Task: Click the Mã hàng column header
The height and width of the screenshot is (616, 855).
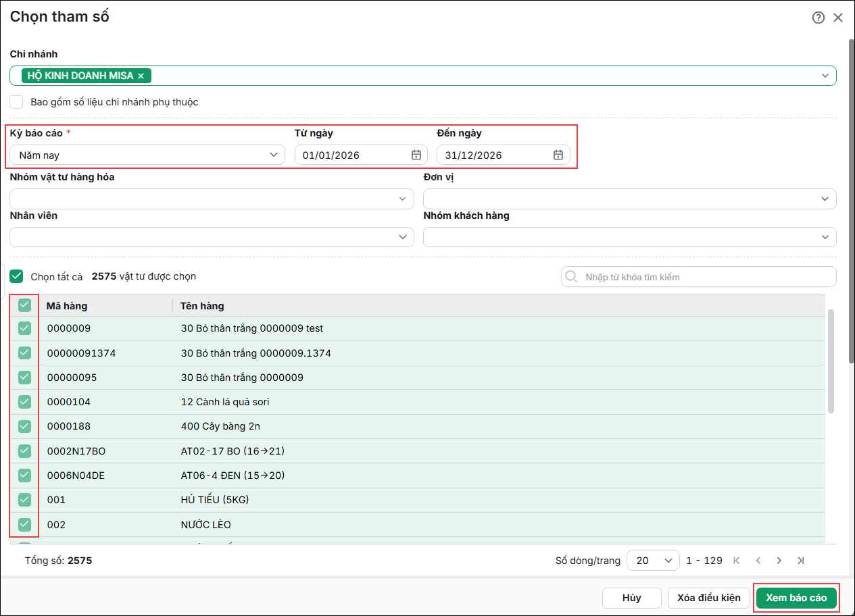Action: [x=66, y=306]
